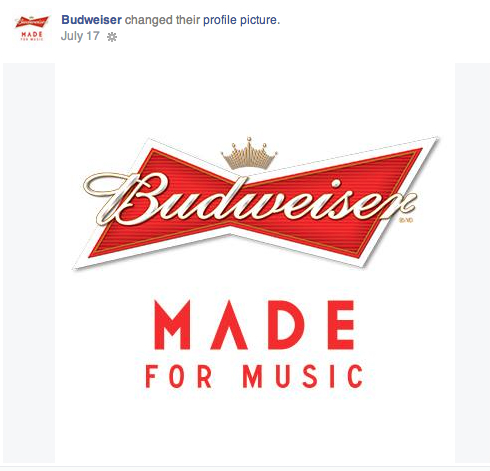Open the "profile picture" link
Viewport: 490px width, 471px height.
240,20
